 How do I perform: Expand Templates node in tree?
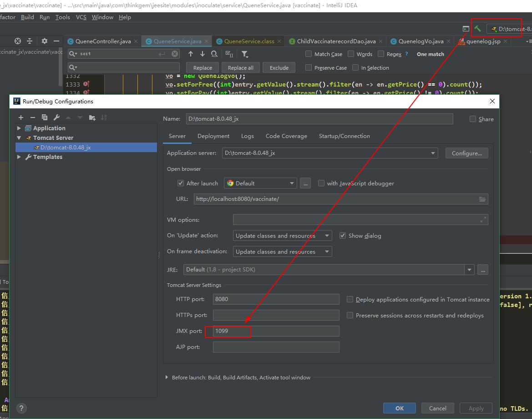(x=19, y=157)
